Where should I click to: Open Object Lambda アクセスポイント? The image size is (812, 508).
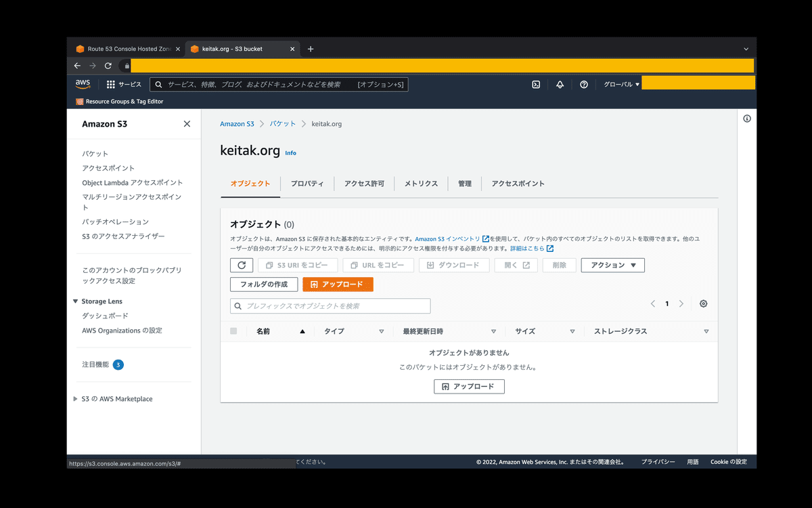click(133, 183)
